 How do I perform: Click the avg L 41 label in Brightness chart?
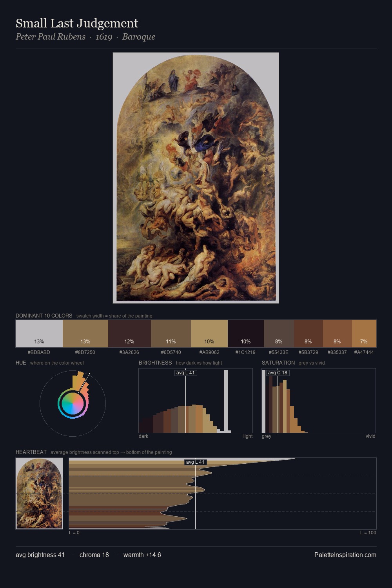pos(185,373)
